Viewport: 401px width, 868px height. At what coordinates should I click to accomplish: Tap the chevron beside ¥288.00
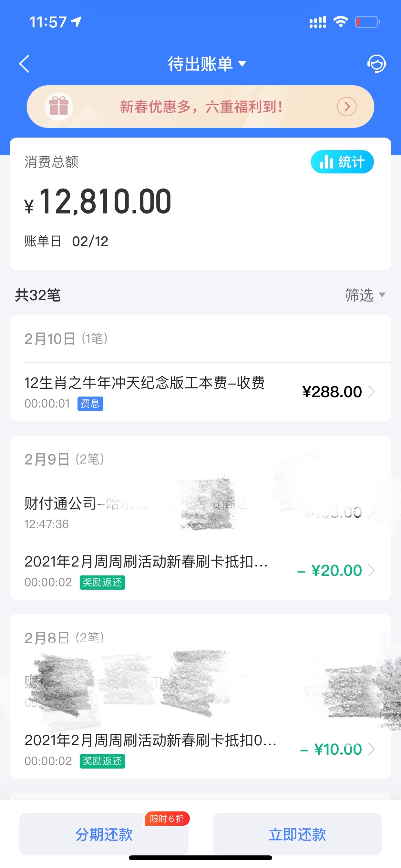pos(371,392)
